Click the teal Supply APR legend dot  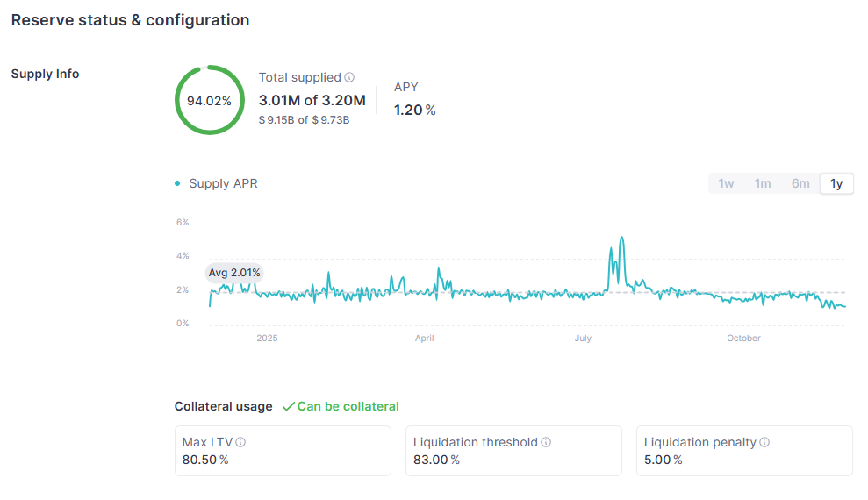point(178,183)
